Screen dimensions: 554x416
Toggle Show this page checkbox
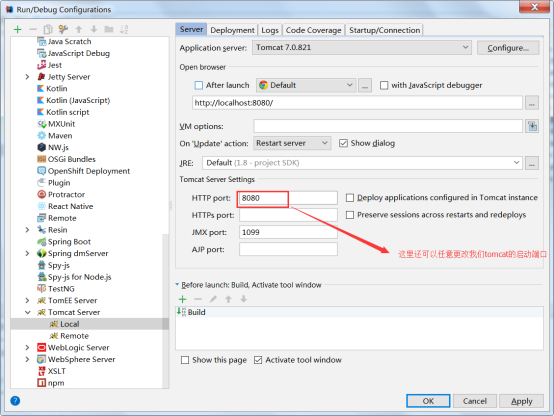pyautogui.click(x=185, y=360)
